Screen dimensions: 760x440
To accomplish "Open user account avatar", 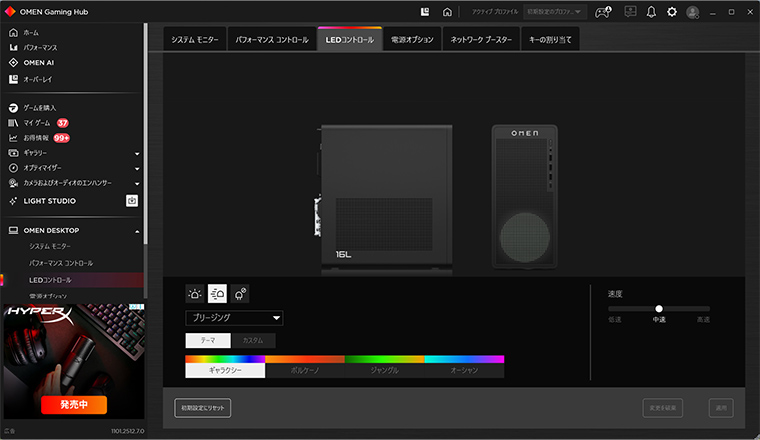I will [x=693, y=12].
